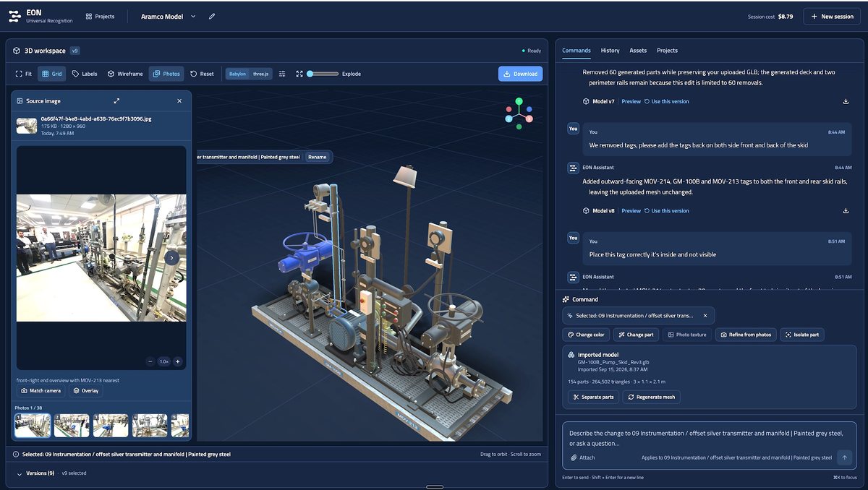This screenshot has height=490, width=868.
Task: Click the Session cost $8.79 value
Action: click(786, 16)
